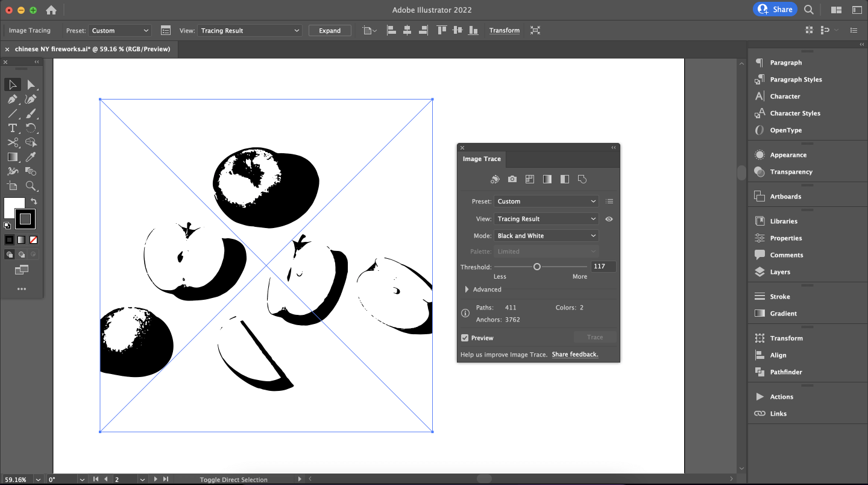Click the Low Color preset icon
This screenshot has height=485, width=868.
[x=530, y=179]
